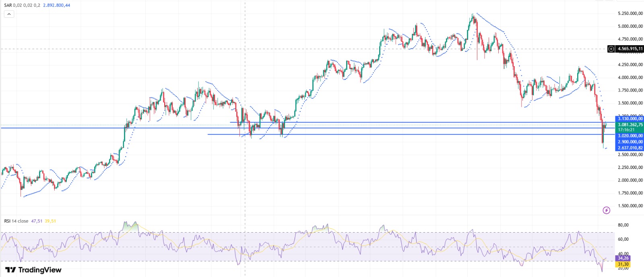Screen dimensions: 644x277
Task: Click the 1.500.000,00 price scale label
Action: pyautogui.click(x=630, y=206)
